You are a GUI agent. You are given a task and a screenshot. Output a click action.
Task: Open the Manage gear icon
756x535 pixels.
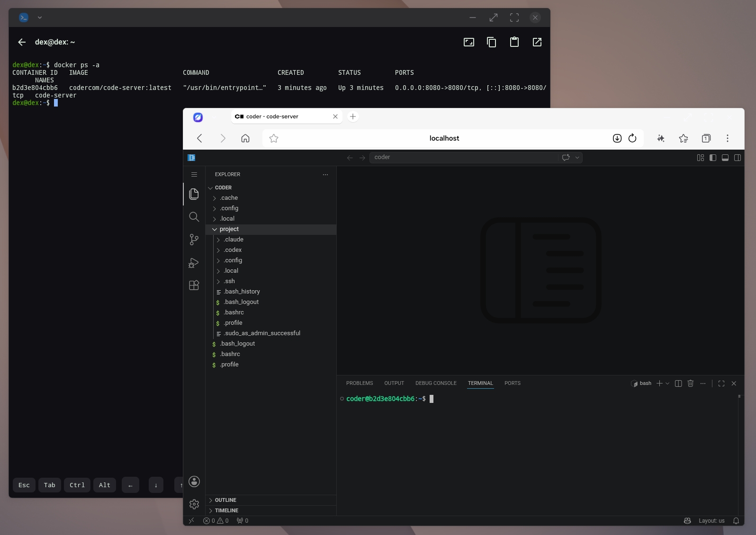pos(194,504)
